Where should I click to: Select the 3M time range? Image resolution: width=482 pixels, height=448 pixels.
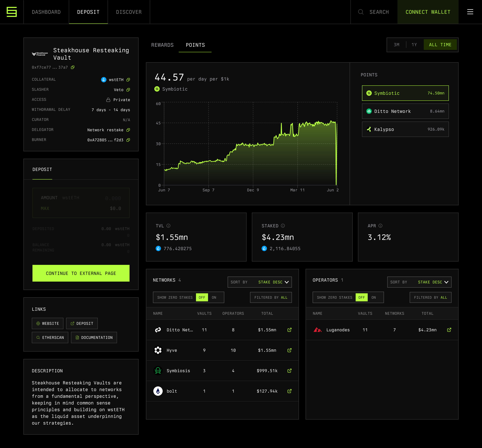point(396,45)
